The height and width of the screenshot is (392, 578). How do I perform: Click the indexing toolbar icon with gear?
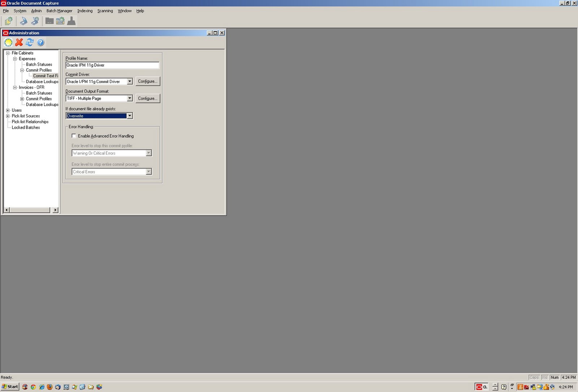coord(60,21)
